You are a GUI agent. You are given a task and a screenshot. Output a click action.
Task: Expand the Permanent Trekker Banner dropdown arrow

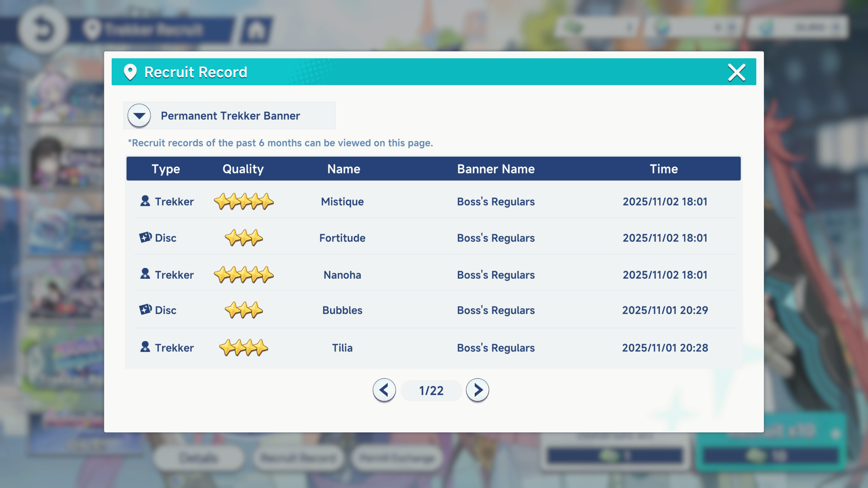coord(139,116)
